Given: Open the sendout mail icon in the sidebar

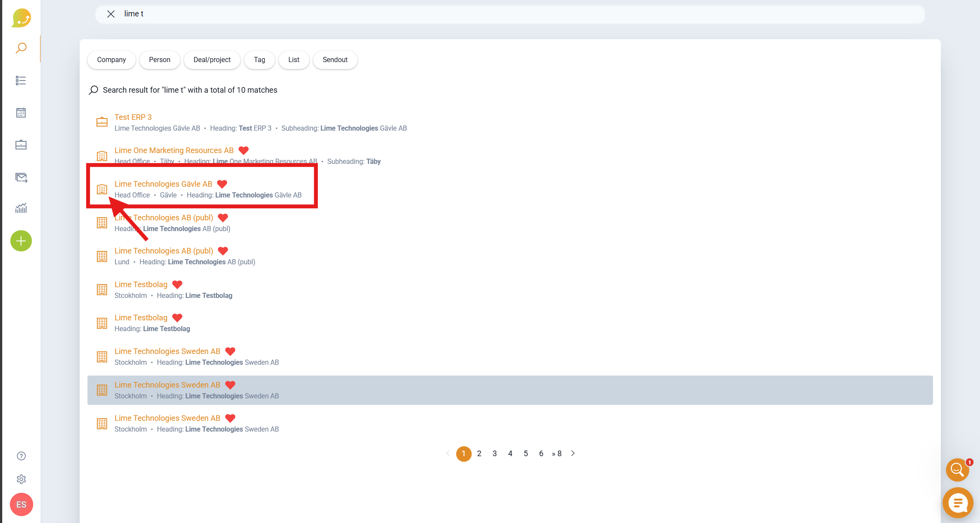Looking at the screenshot, I should tap(21, 177).
